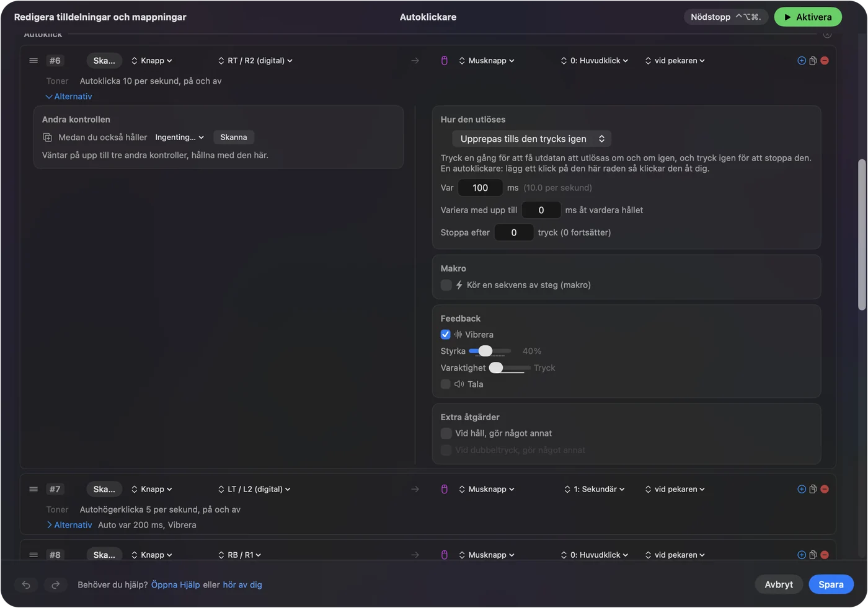The height and width of the screenshot is (608, 868).
Task: Enable 'Kör en sekvens av steg (makro)'
Action: pyautogui.click(x=446, y=285)
